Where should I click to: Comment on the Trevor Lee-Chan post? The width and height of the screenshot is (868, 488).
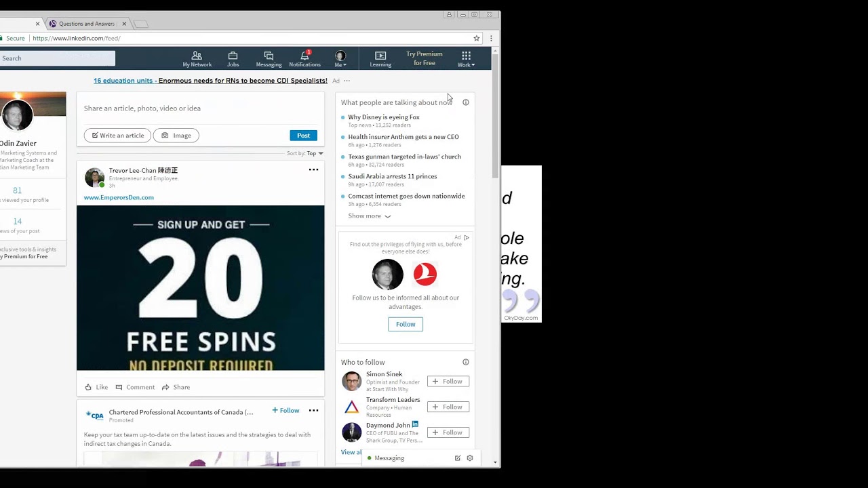[135, 387]
